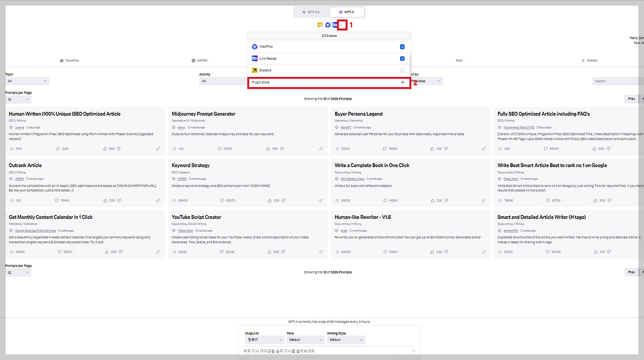Select Link Reader row in plugin list
644x360 pixels.
329,58
